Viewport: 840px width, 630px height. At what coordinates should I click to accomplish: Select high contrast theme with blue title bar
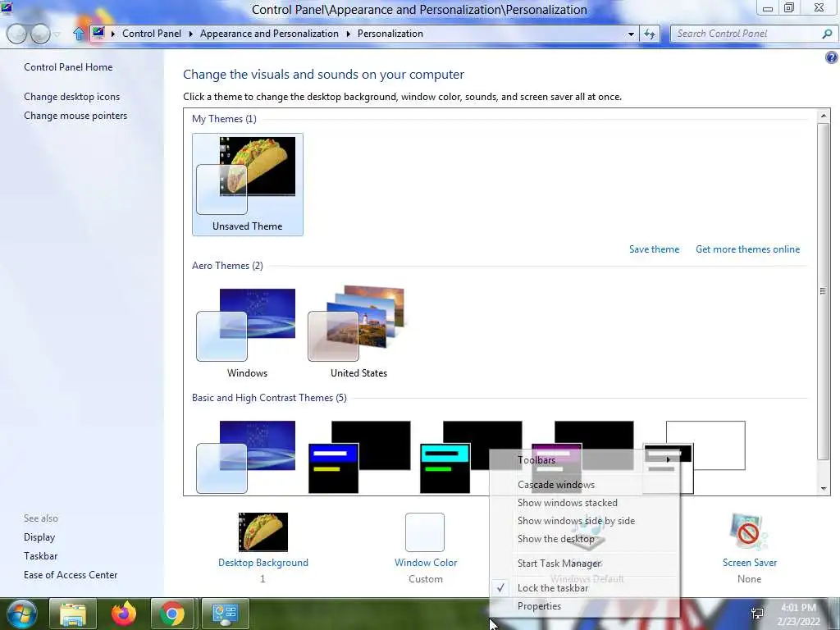click(x=359, y=457)
